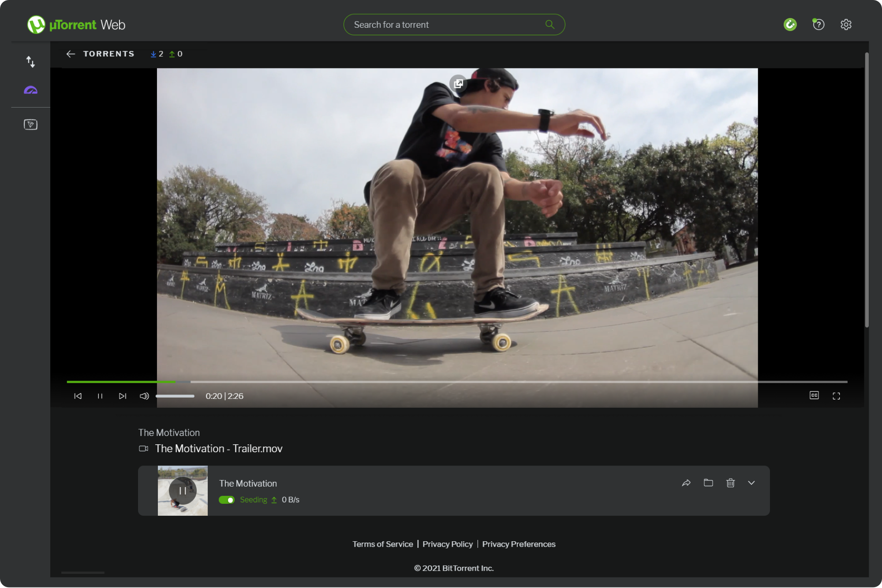The image size is (882, 588).
Task: Open the Help question-mark icon
Action: tap(818, 24)
